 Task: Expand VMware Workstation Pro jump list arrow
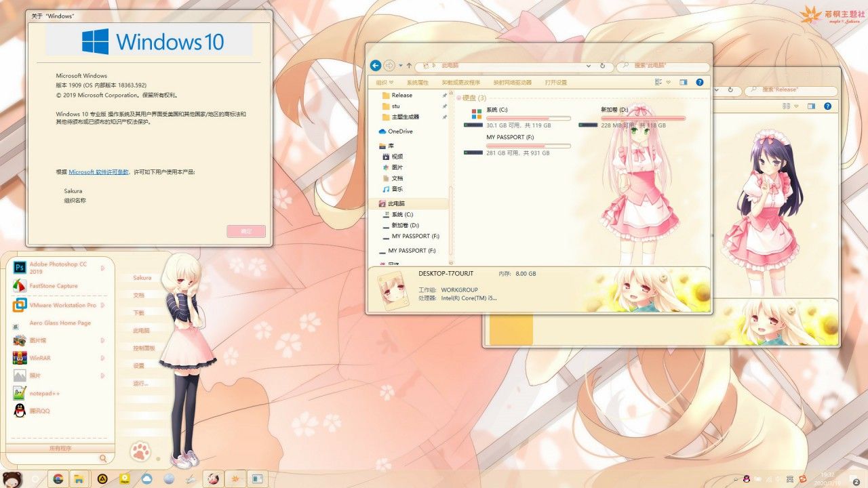[x=103, y=305]
